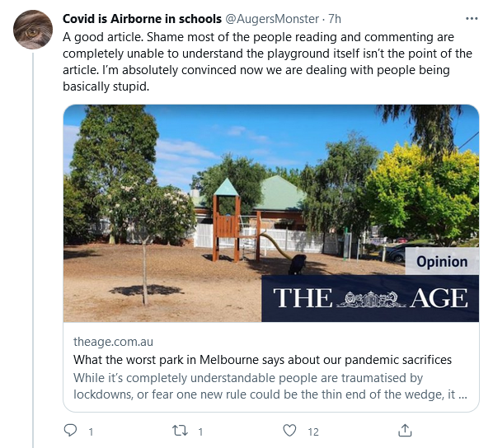Image resolution: width=493 pixels, height=448 pixels.
Task: Open theage.com.au domain link
Action: (x=113, y=342)
